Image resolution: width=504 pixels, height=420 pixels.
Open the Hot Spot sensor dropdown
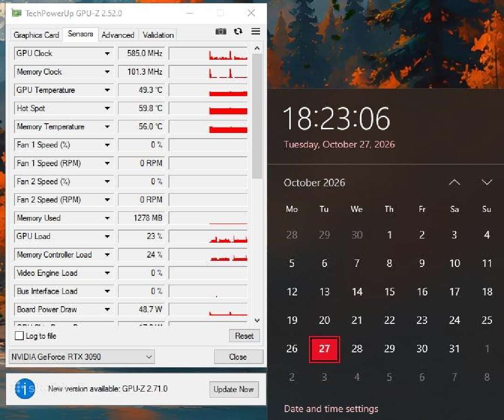(x=107, y=108)
